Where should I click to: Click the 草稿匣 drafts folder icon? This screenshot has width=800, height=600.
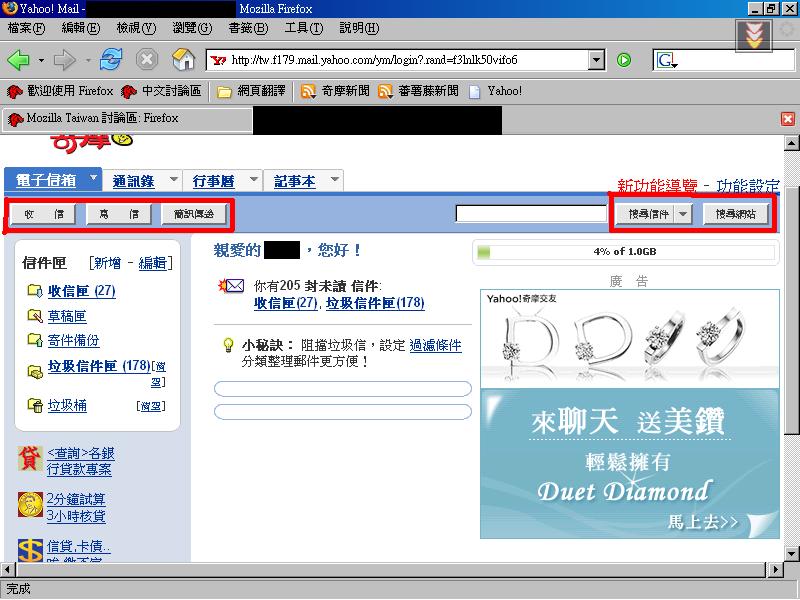coord(35,316)
